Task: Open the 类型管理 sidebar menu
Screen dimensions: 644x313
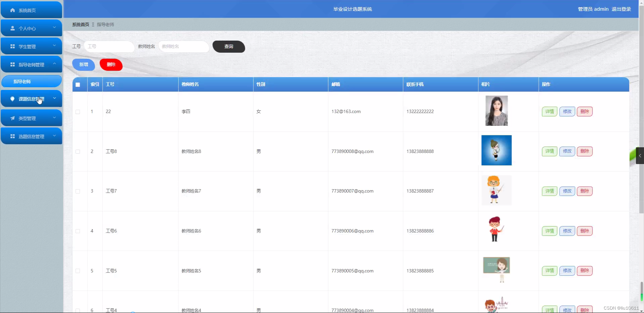Action: [x=32, y=118]
